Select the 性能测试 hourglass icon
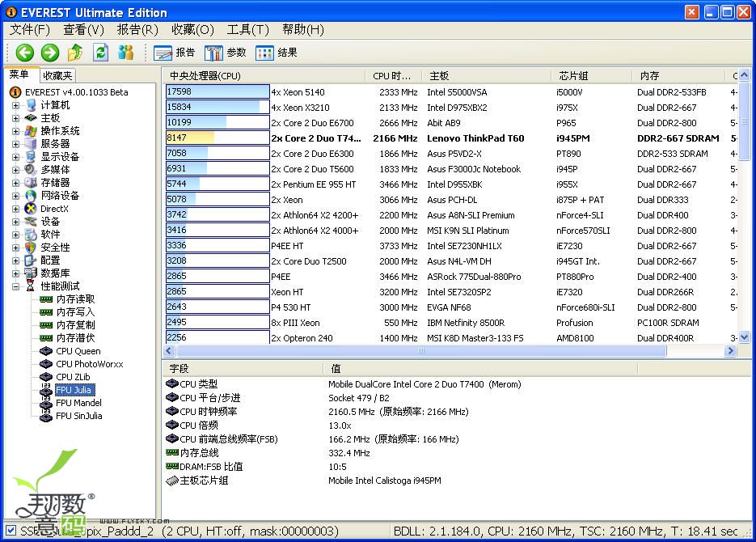This screenshot has height=542, width=756. tap(31, 286)
